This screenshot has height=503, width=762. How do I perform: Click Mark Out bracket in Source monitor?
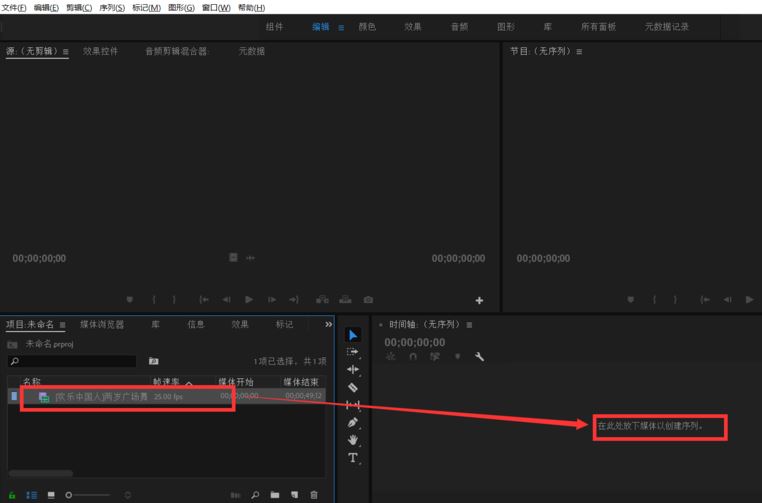174,299
